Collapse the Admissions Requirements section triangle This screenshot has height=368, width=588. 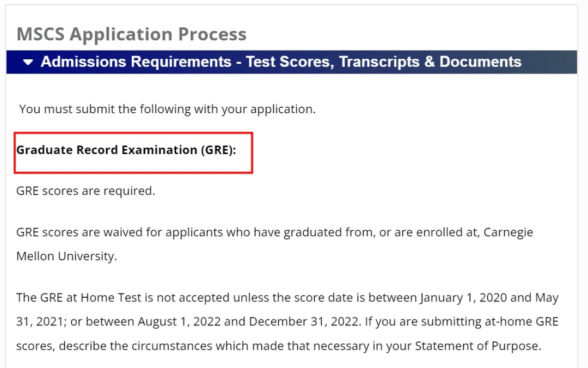coord(28,63)
